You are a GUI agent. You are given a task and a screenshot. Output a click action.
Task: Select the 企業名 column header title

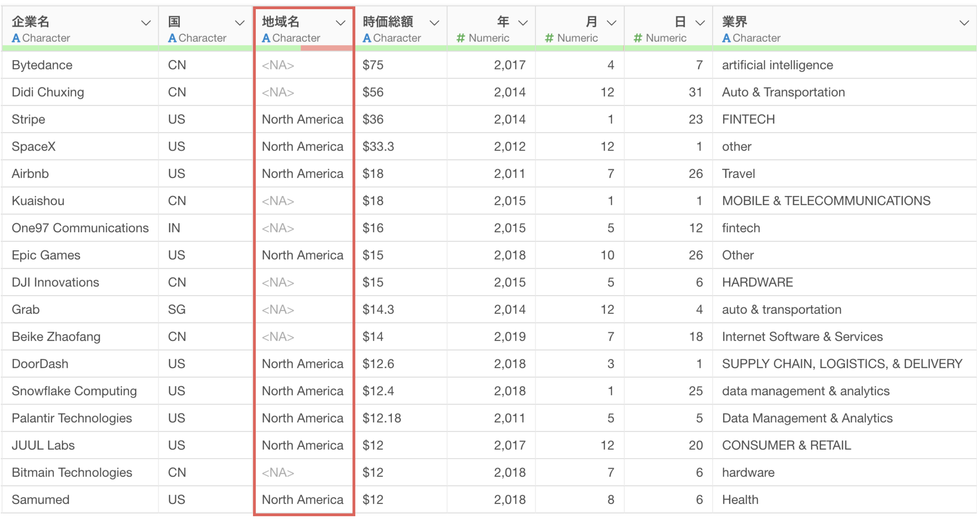(x=30, y=22)
